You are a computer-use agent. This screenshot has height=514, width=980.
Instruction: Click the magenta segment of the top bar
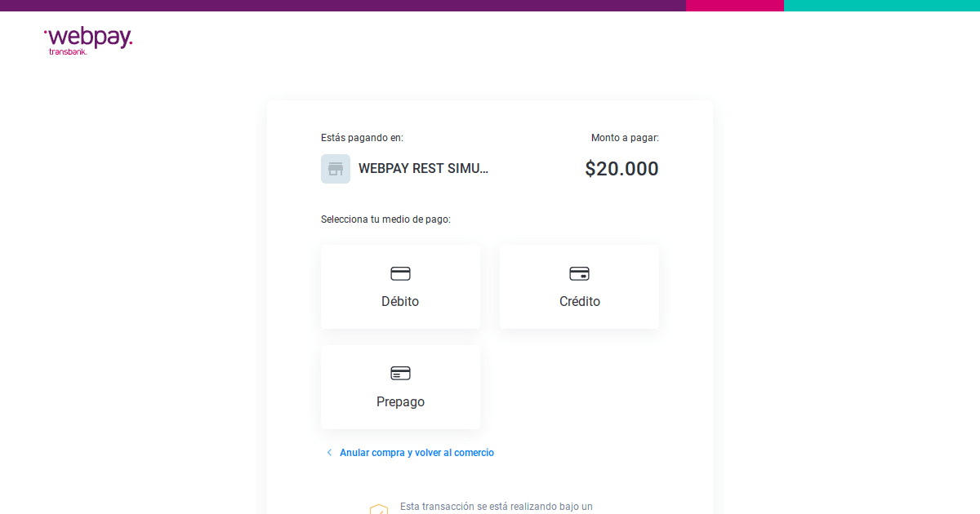(x=735, y=5)
